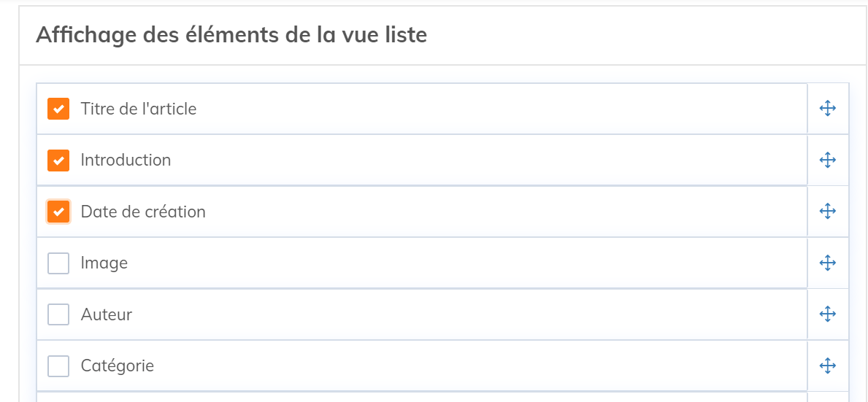The height and width of the screenshot is (402, 868).
Task: Click the "Image" label text
Action: click(104, 263)
